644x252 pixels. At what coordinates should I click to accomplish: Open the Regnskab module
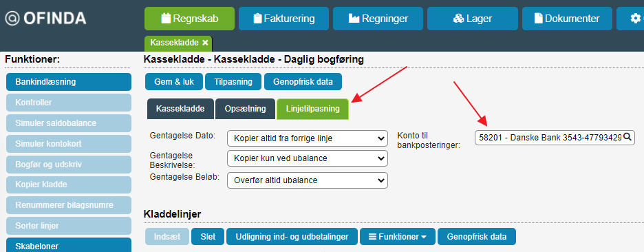point(189,19)
